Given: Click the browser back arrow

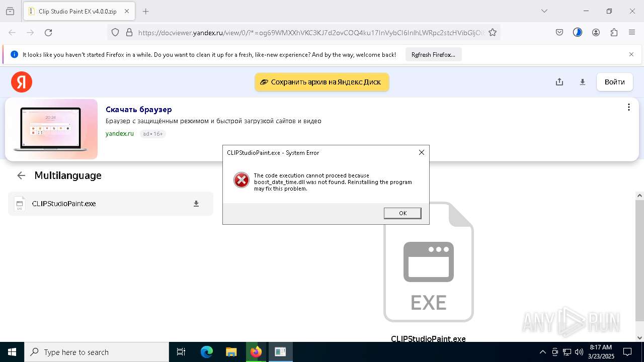Looking at the screenshot, I should 12,32.
